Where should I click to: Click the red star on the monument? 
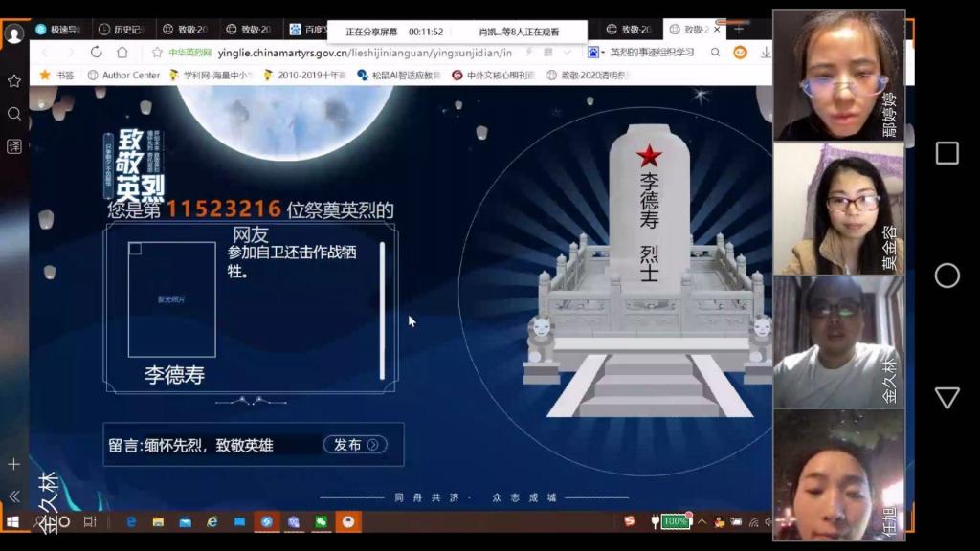[x=650, y=155]
